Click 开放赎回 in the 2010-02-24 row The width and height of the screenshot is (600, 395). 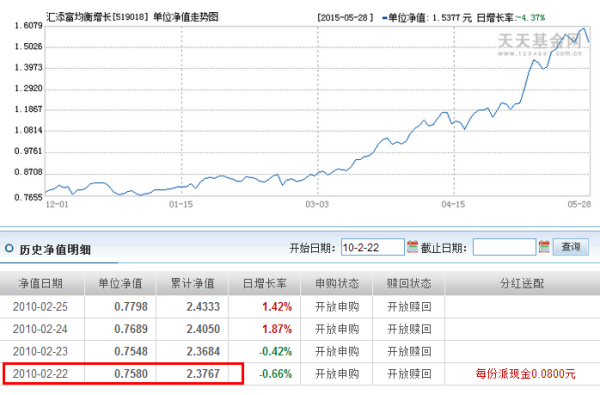[x=409, y=329]
